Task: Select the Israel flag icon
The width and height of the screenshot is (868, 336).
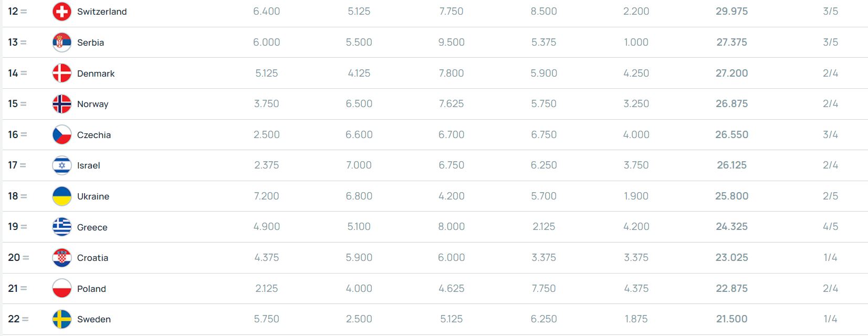Action: coord(62,165)
